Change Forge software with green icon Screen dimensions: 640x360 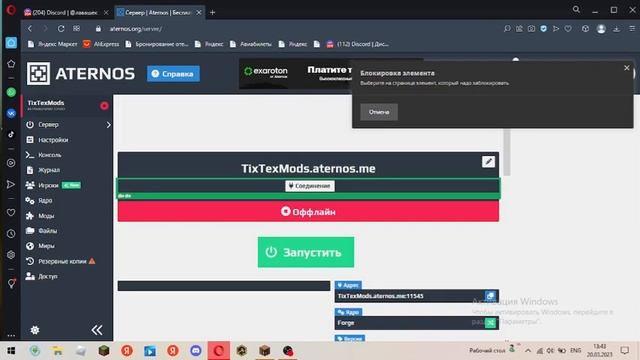click(x=490, y=323)
